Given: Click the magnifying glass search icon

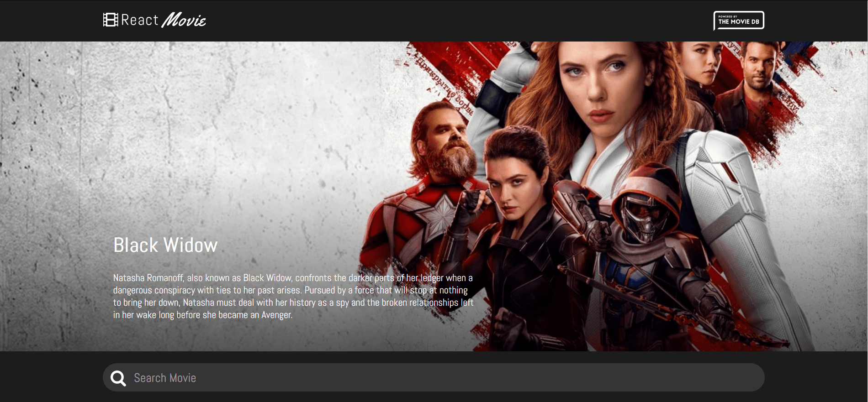Looking at the screenshot, I should pos(118,378).
